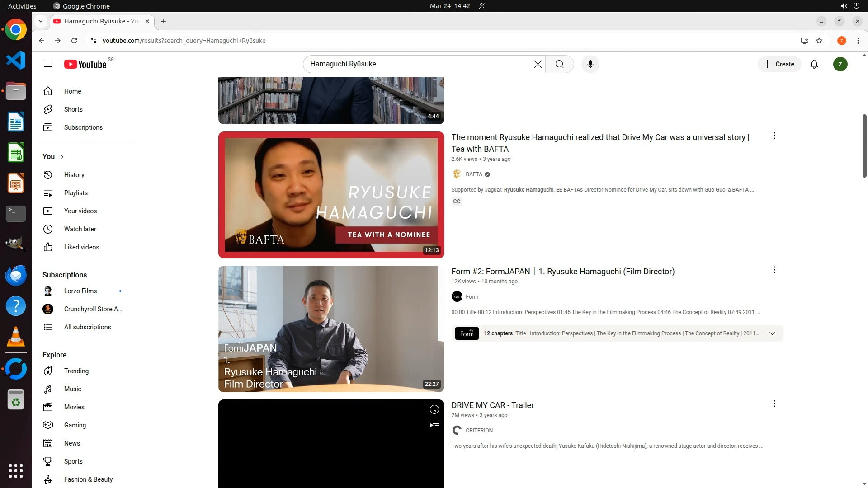
Task: Open the Subscriptions sidebar item
Action: [x=83, y=127]
